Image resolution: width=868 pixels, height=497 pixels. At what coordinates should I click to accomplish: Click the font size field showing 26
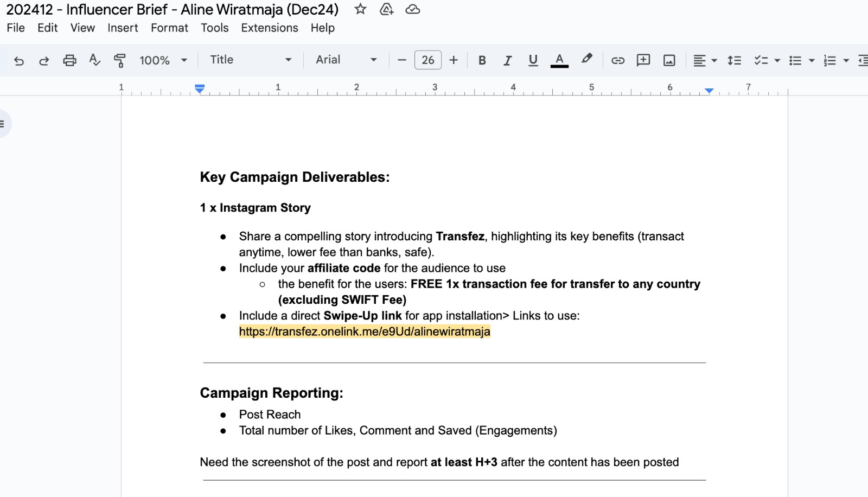click(427, 60)
